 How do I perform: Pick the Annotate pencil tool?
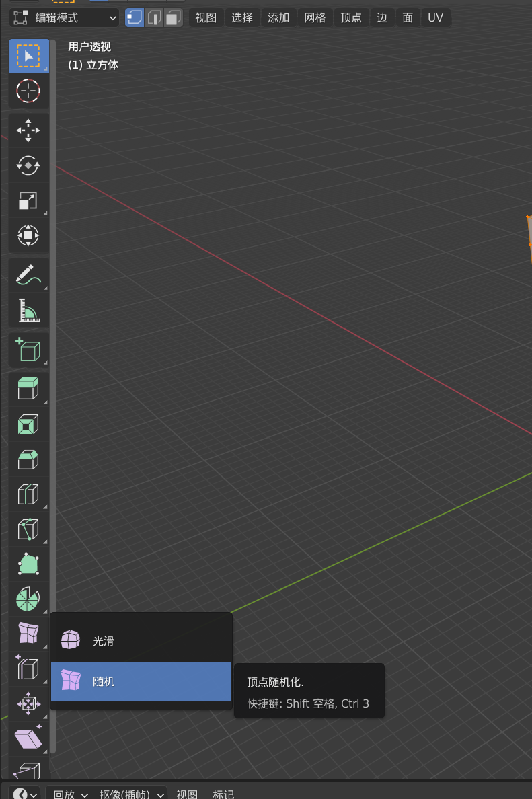coord(28,275)
